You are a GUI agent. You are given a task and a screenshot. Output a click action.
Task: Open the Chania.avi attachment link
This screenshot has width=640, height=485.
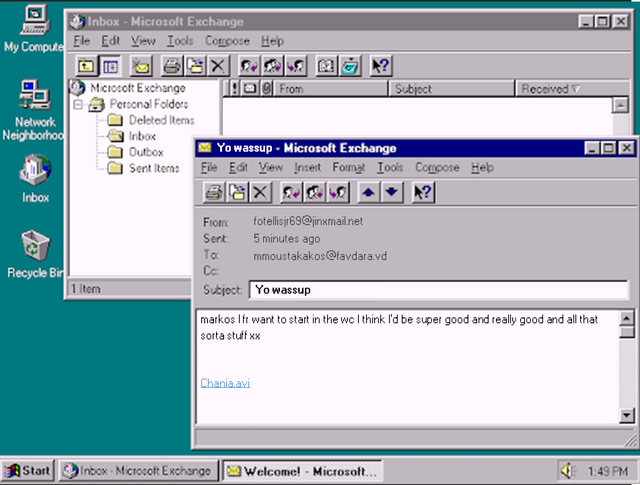[225, 383]
